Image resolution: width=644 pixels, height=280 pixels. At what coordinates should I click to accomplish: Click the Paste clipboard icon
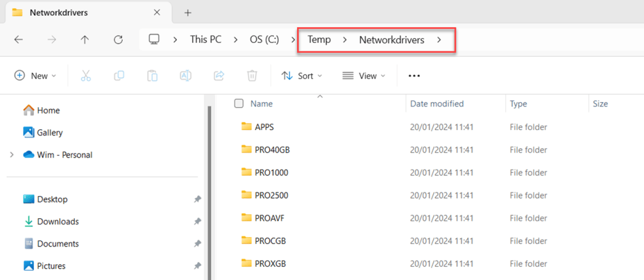(x=152, y=76)
